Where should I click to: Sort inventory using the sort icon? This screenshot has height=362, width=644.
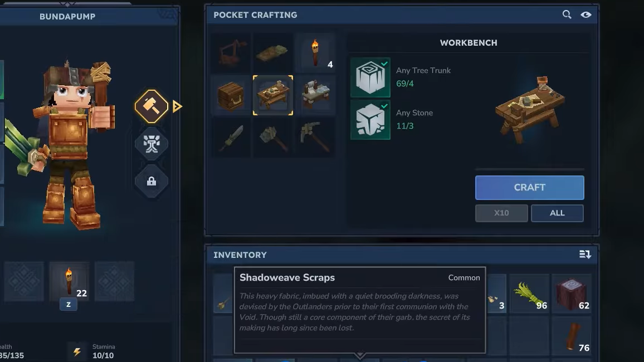tap(585, 255)
